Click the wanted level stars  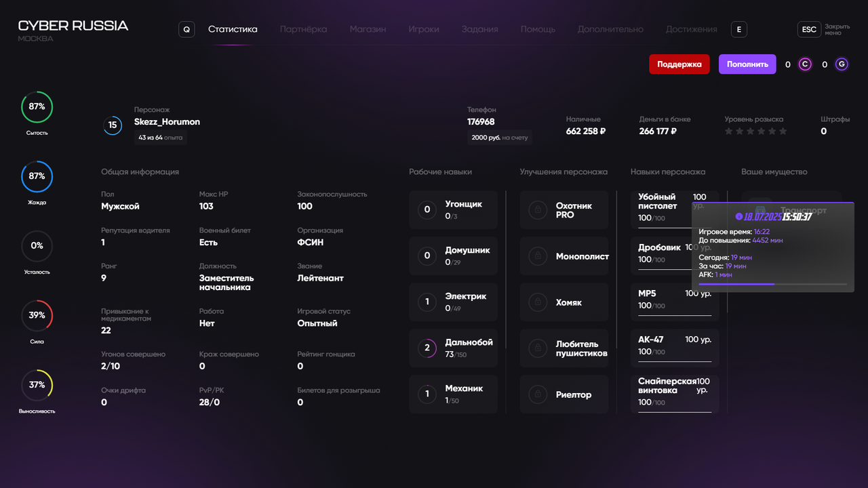click(756, 131)
